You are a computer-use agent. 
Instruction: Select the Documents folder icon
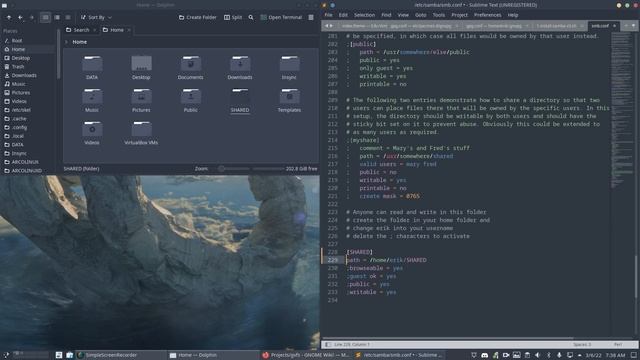coord(191,64)
